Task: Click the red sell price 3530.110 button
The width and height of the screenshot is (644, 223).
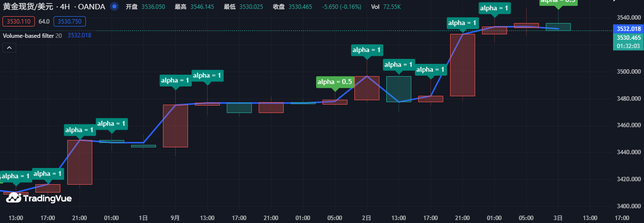Action: click(19, 22)
